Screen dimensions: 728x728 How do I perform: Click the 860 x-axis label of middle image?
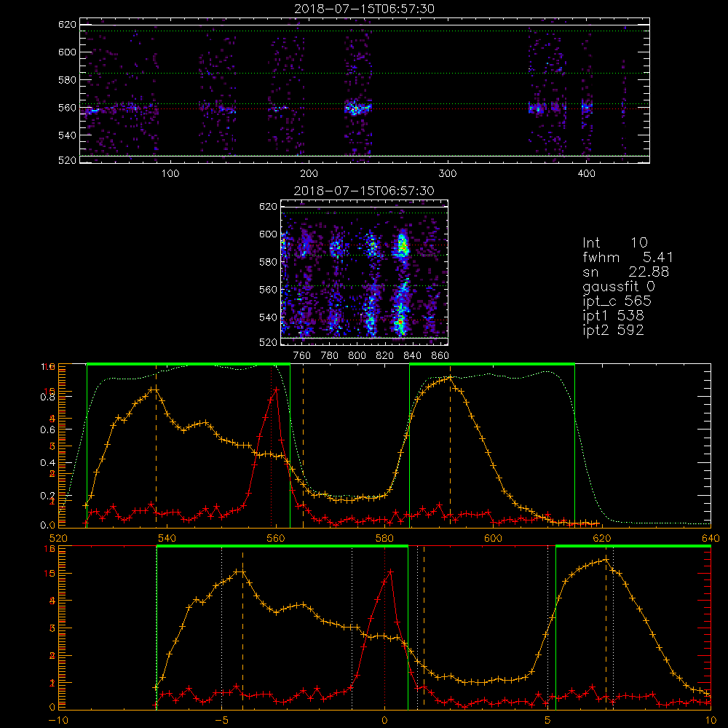coord(440,356)
